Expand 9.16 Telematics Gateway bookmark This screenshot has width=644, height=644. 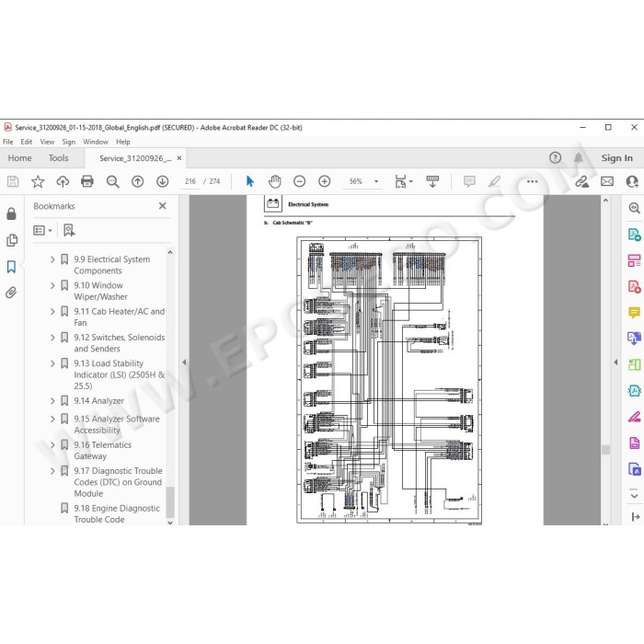[x=52, y=444]
